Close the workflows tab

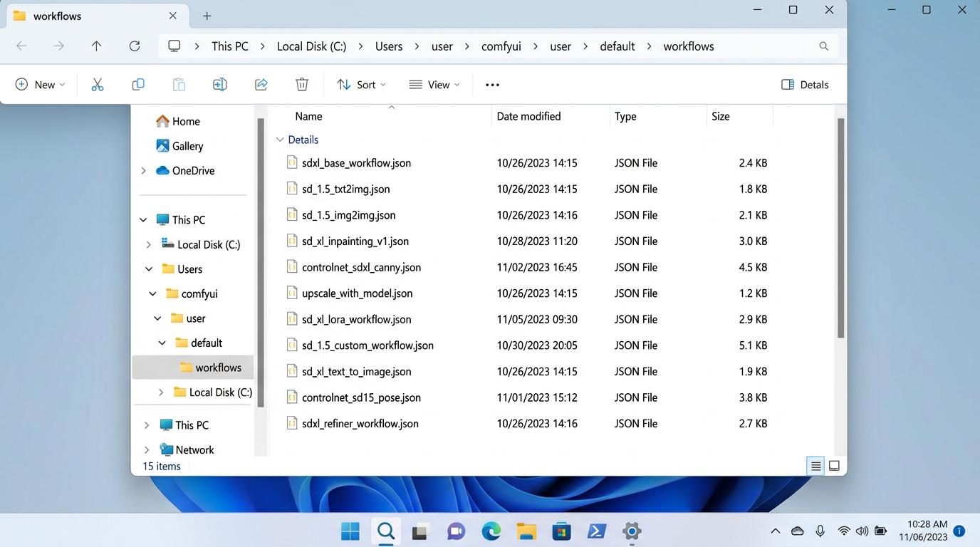coord(173,16)
